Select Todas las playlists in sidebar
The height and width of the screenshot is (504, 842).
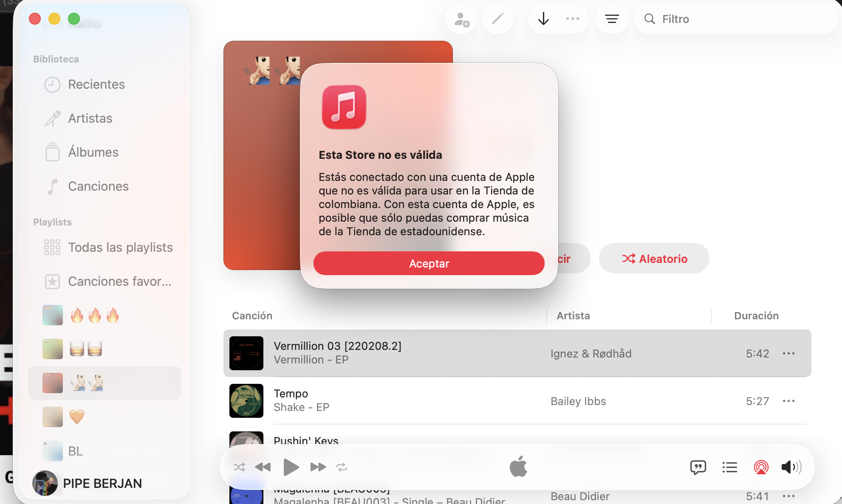[x=120, y=248]
